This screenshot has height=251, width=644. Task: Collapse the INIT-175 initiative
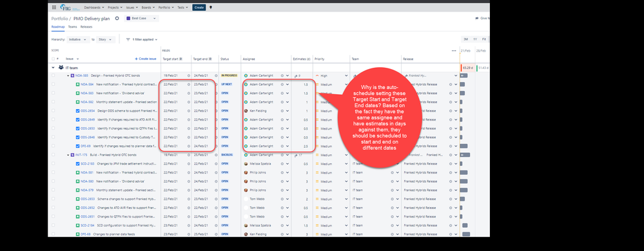pos(68,155)
